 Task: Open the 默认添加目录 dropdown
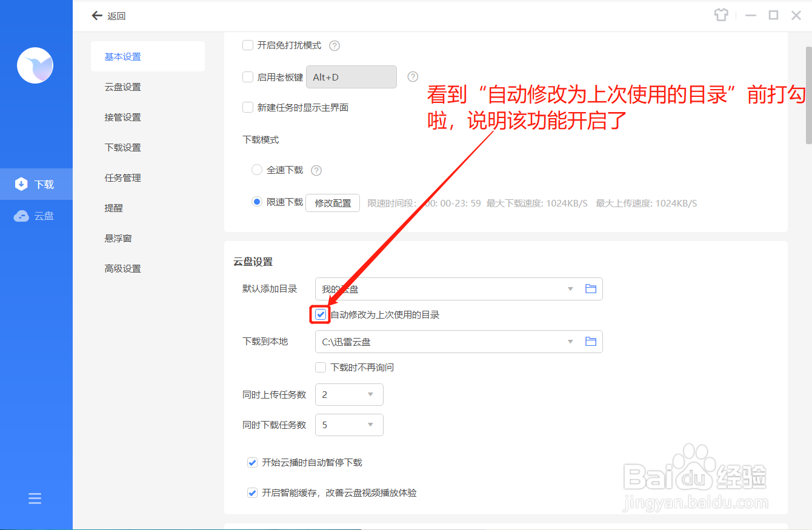click(x=570, y=289)
